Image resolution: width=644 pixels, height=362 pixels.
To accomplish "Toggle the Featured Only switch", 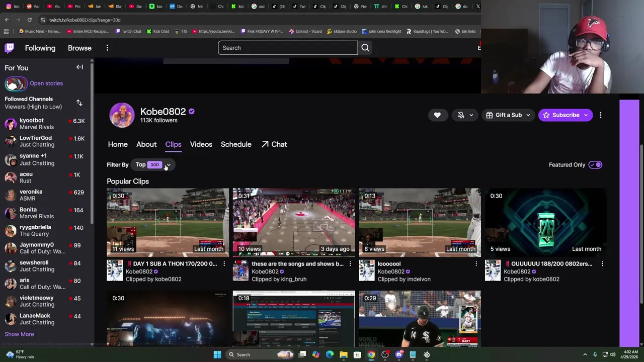I will point(595,165).
